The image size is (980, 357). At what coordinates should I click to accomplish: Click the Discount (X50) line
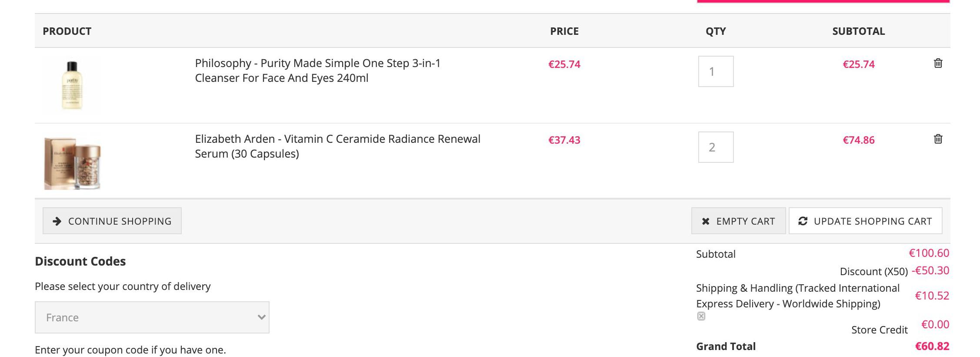(x=894, y=271)
